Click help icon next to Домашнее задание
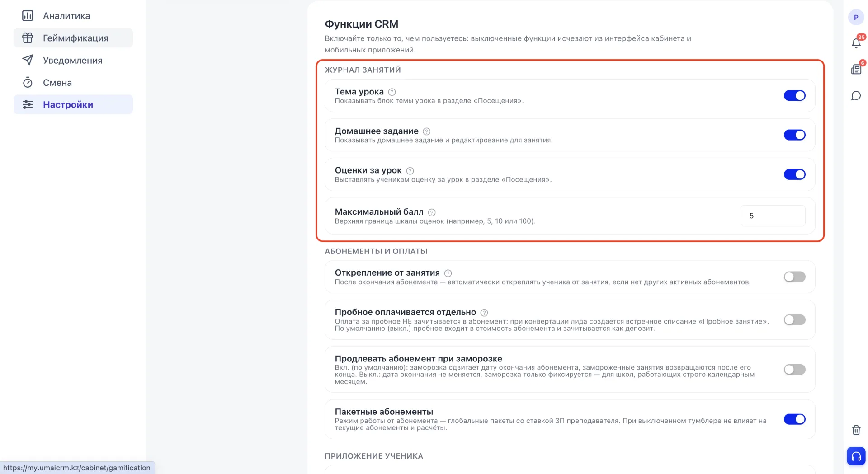The width and height of the screenshot is (868, 474). tap(427, 131)
